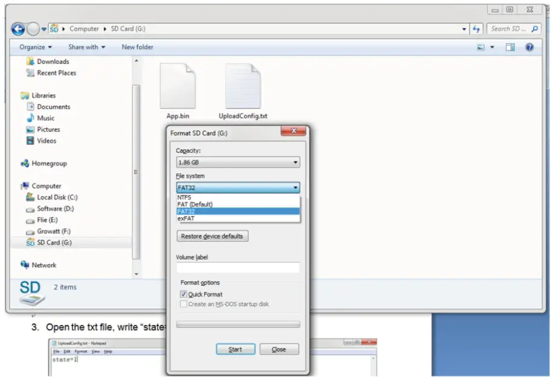Screen dimensions: 556x392
Task: Select the UploadConfig.txt file icon
Action: (243, 86)
